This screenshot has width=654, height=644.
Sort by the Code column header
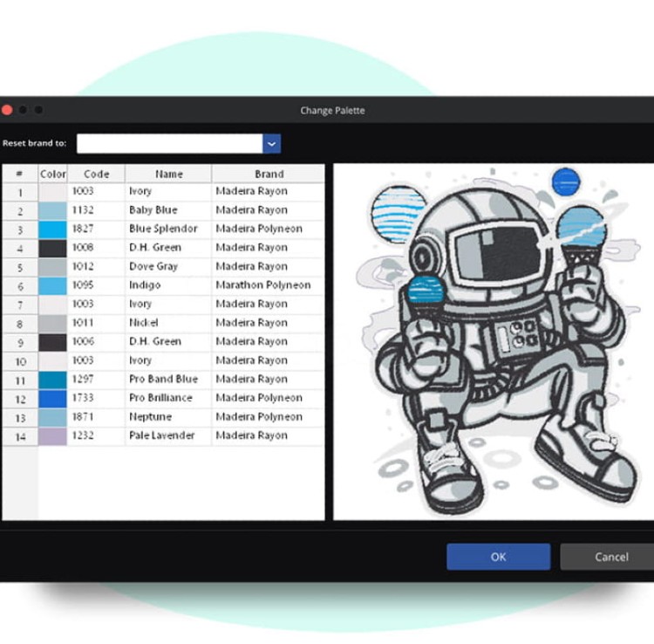[x=96, y=174]
